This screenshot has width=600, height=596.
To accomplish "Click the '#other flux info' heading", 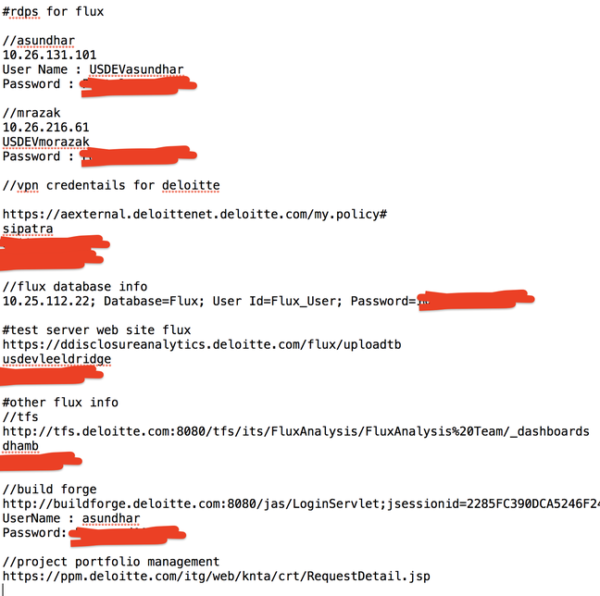I will [60, 402].
